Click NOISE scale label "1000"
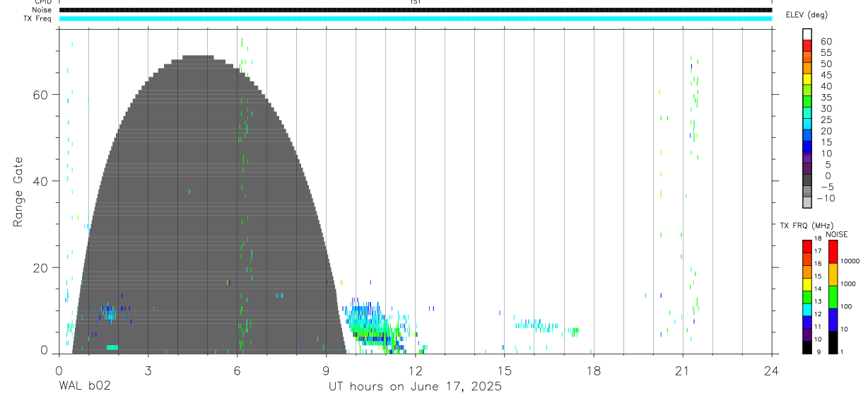 click(848, 284)
